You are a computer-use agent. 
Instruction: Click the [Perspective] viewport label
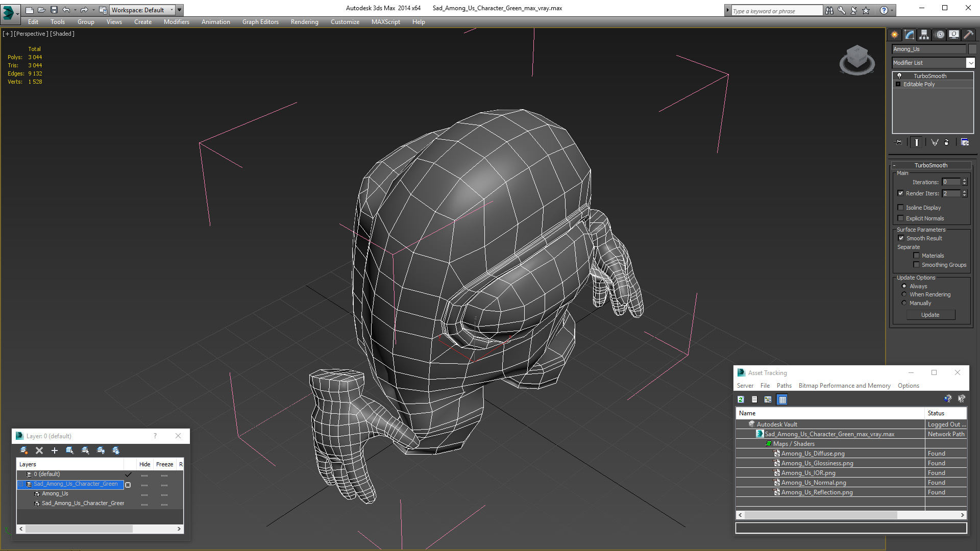31,34
